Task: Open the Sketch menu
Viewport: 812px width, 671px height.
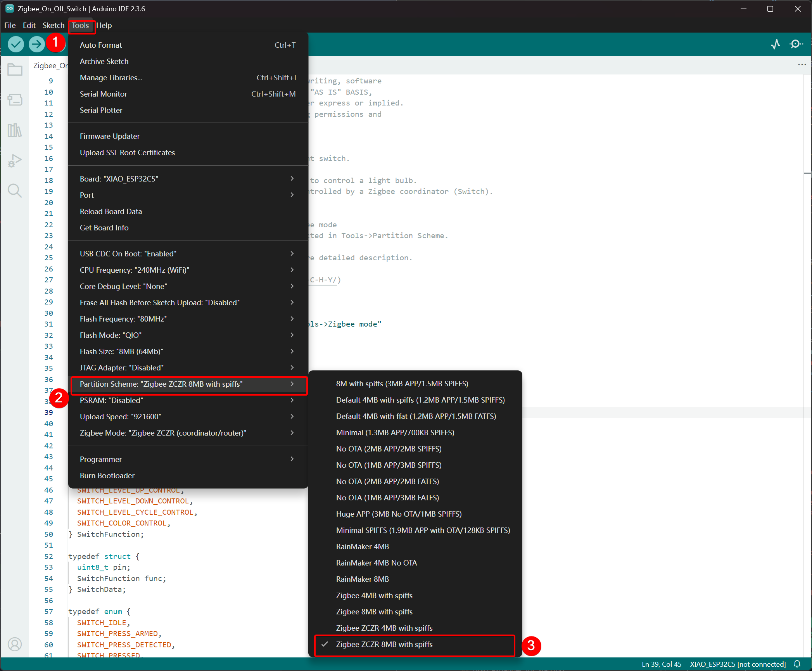Action: pos(53,25)
